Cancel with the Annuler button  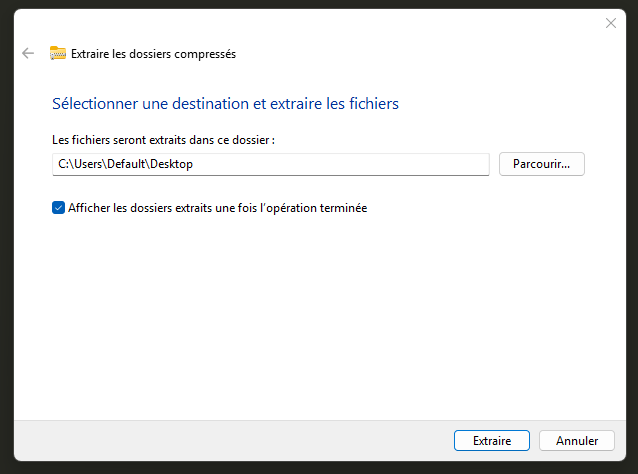click(x=576, y=440)
